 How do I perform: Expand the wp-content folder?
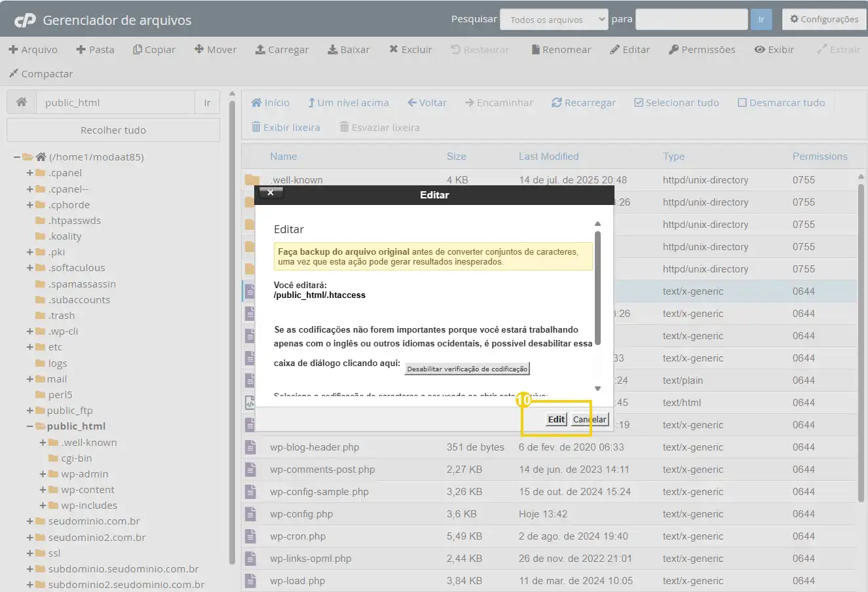click(x=43, y=490)
